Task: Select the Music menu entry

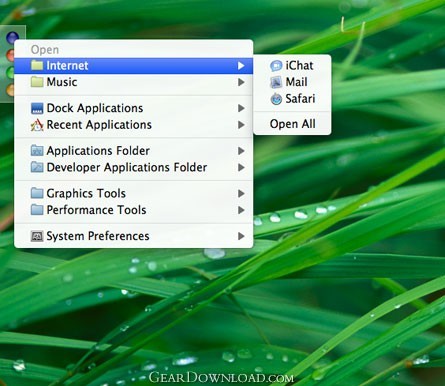Action: click(x=134, y=82)
